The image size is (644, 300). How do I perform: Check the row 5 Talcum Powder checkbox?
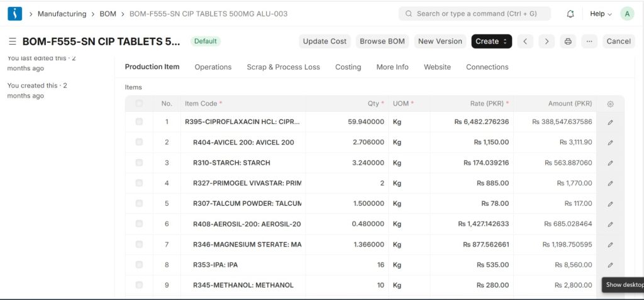139,203
